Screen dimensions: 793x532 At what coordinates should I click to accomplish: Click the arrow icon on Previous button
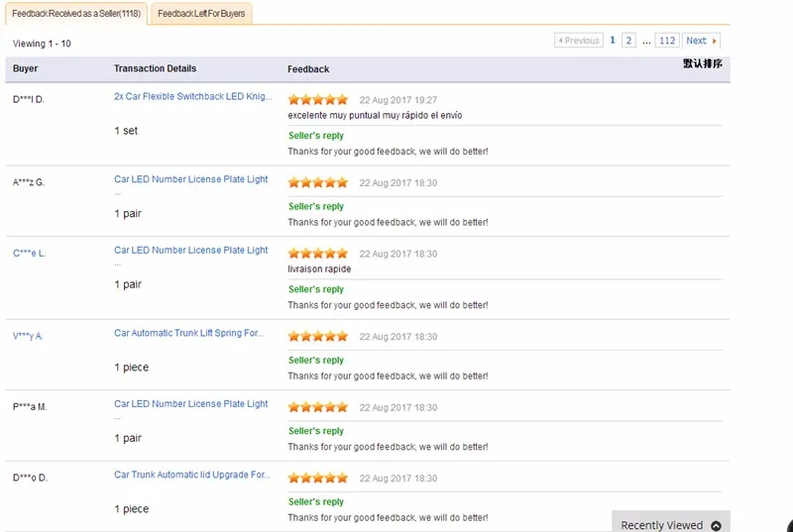[560, 41]
